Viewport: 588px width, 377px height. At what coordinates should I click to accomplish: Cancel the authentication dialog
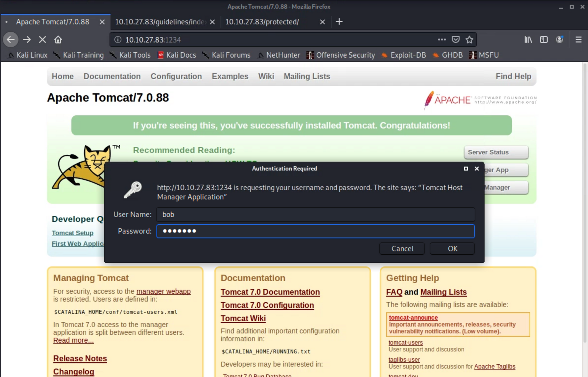pyautogui.click(x=402, y=249)
